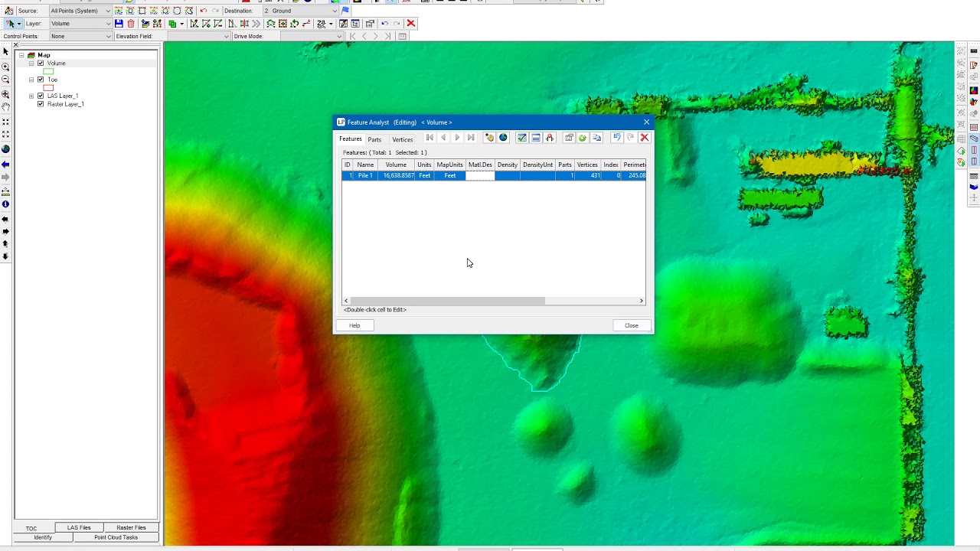Image resolution: width=980 pixels, height=551 pixels.
Task: Click the red X delete icon in Feature Analyst
Action: click(645, 138)
